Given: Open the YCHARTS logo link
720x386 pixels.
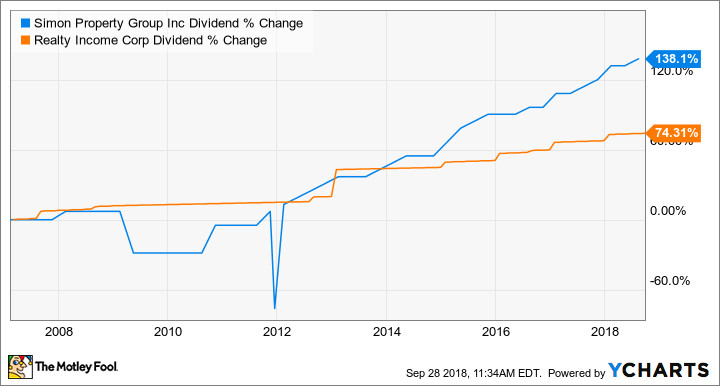Looking at the screenshot, I should coord(658,370).
